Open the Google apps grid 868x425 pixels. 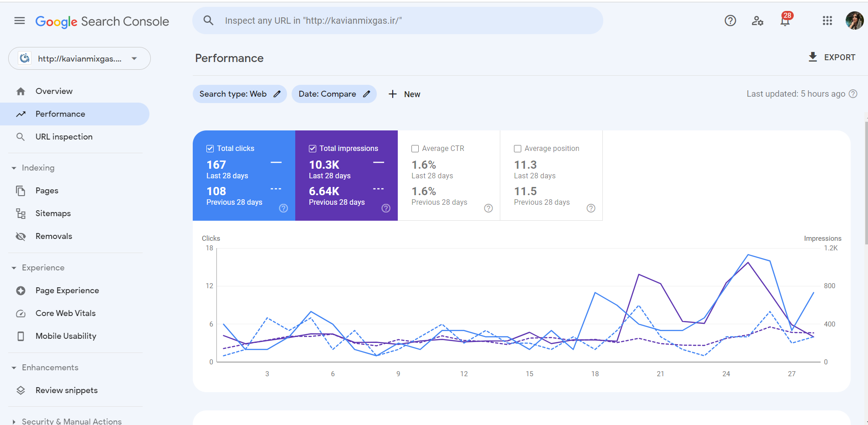tap(827, 21)
